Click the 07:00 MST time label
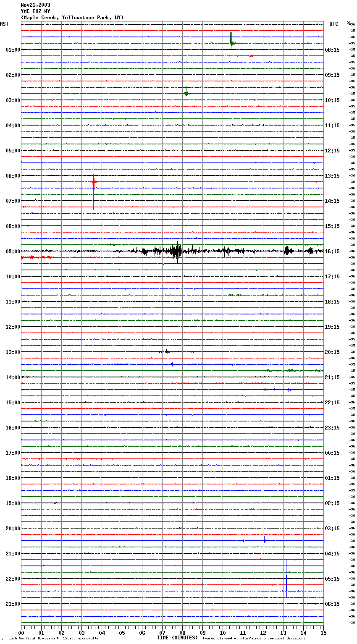Image resolution: width=357 pixels, height=644 pixels. coord(13,201)
